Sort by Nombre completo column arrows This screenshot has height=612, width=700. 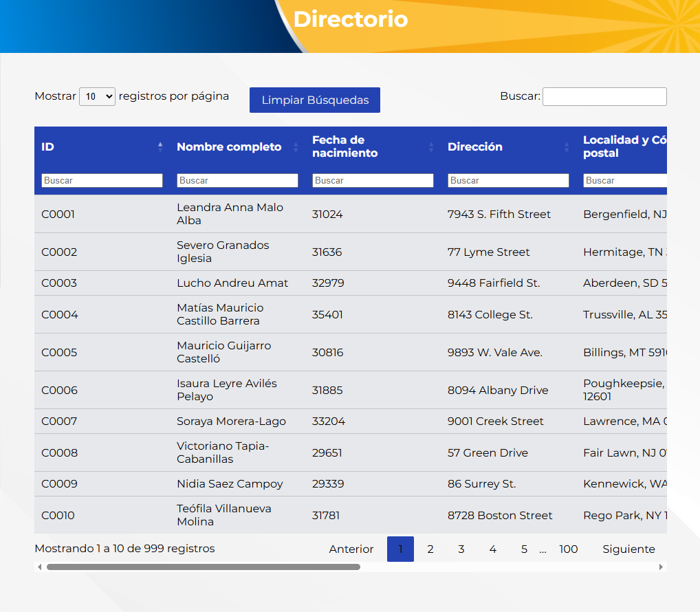coord(296,146)
